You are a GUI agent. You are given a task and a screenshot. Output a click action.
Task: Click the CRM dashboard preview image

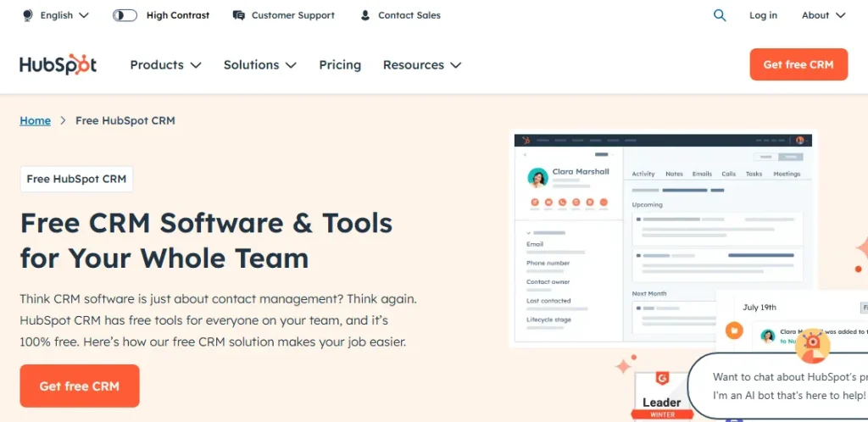[663, 238]
